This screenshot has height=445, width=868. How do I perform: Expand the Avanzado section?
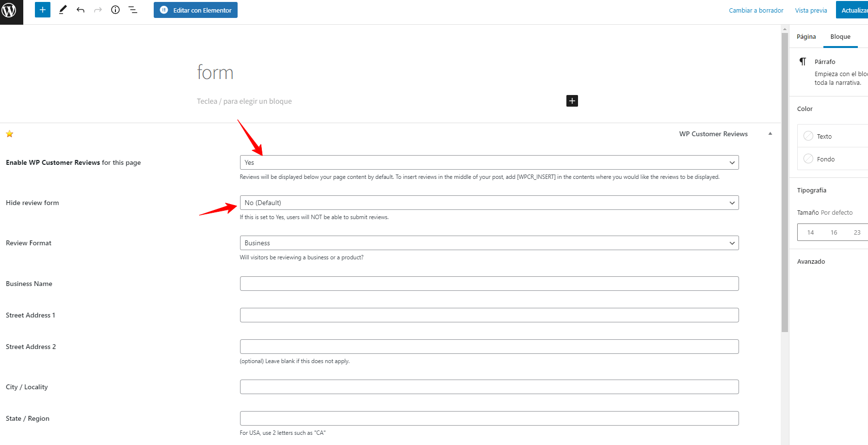click(x=811, y=261)
